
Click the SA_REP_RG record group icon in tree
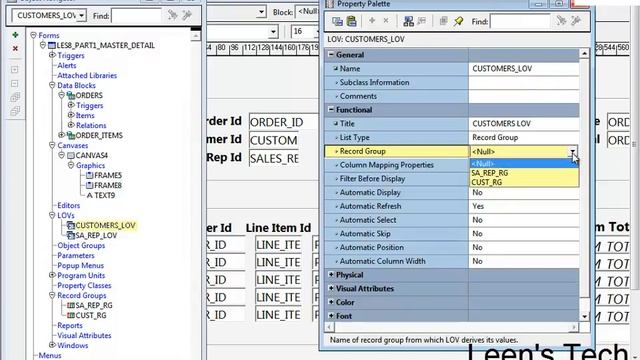[71, 305]
